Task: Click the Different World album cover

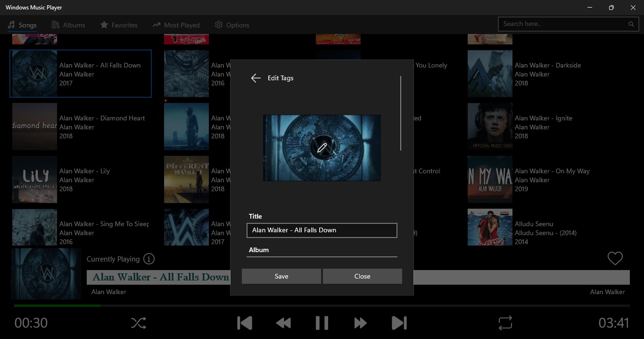Action: coord(186,179)
